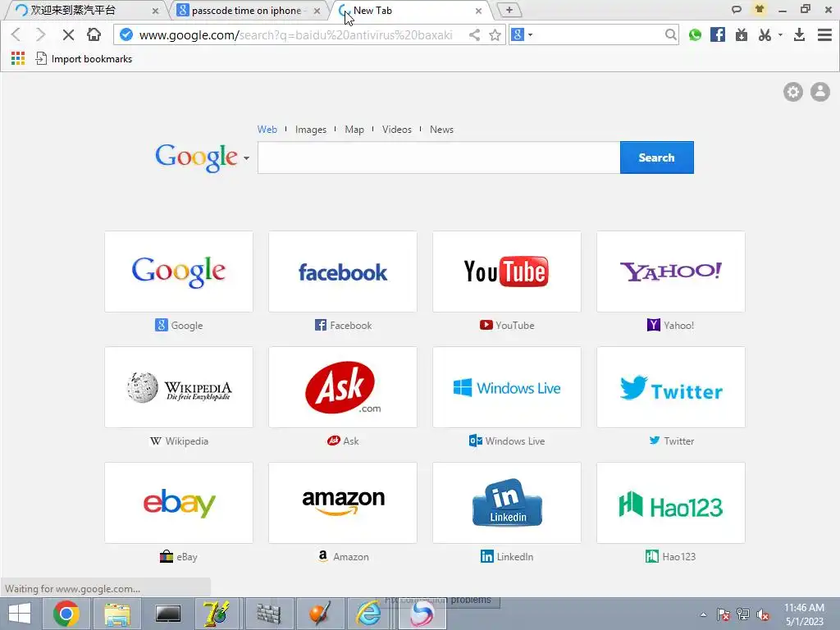
Task: Open the apps grid icon in bookmarks bar
Action: click(x=18, y=58)
